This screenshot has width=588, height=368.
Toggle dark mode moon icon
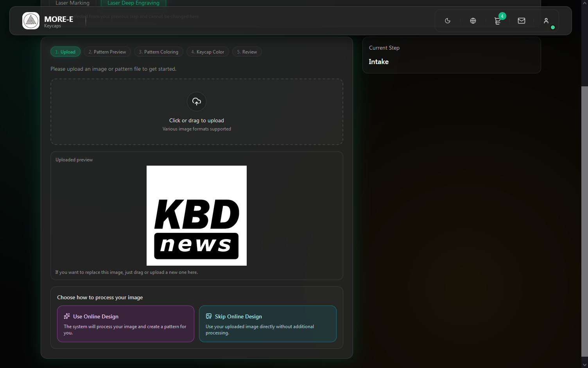pos(448,21)
